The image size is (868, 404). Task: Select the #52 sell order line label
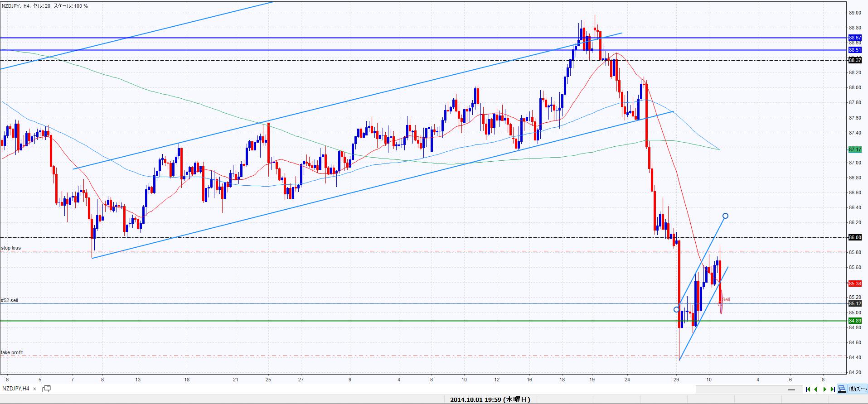(x=10, y=300)
